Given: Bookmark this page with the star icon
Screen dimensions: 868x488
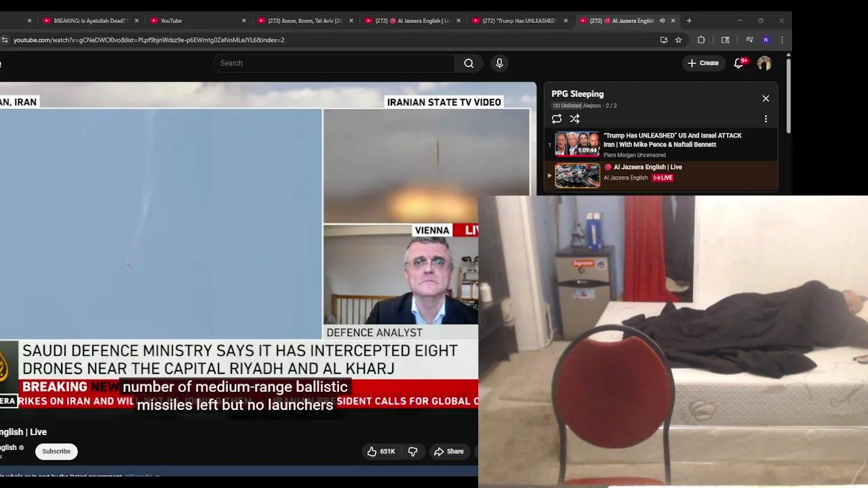Looking at the screenshot, I should [678, 40].
